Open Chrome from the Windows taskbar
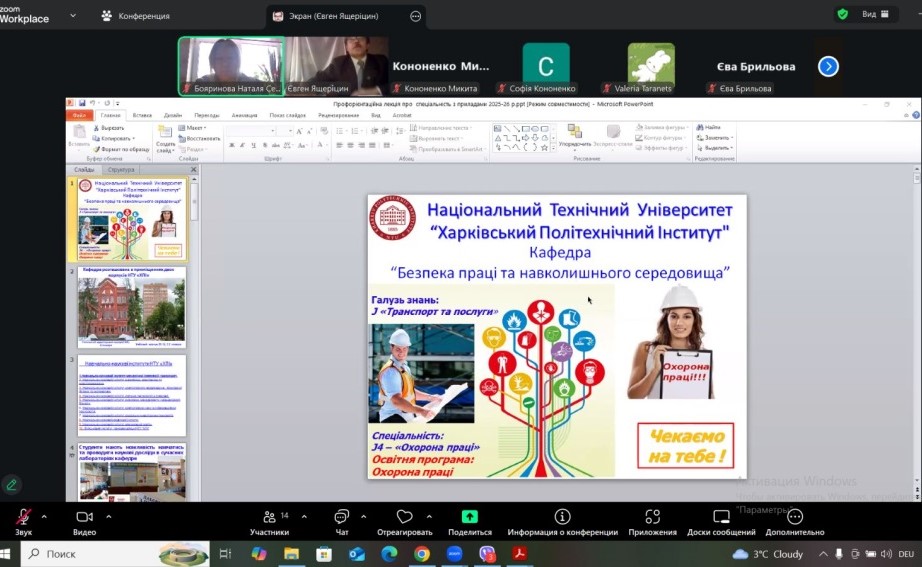 [x=422, y=553]
